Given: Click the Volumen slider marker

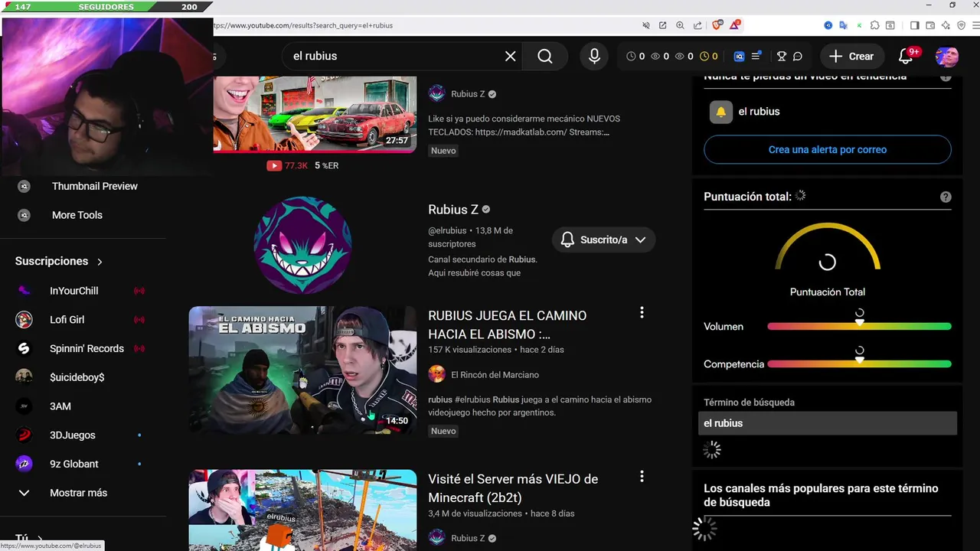Looking at the screenshot, I should pos(860,323).
